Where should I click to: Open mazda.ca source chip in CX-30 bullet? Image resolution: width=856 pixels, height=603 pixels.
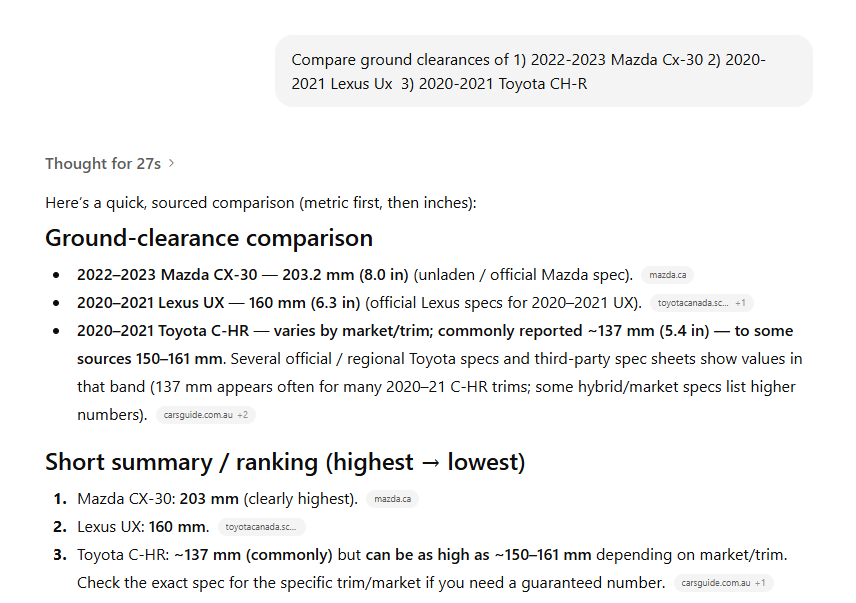[x=668, y=275]
